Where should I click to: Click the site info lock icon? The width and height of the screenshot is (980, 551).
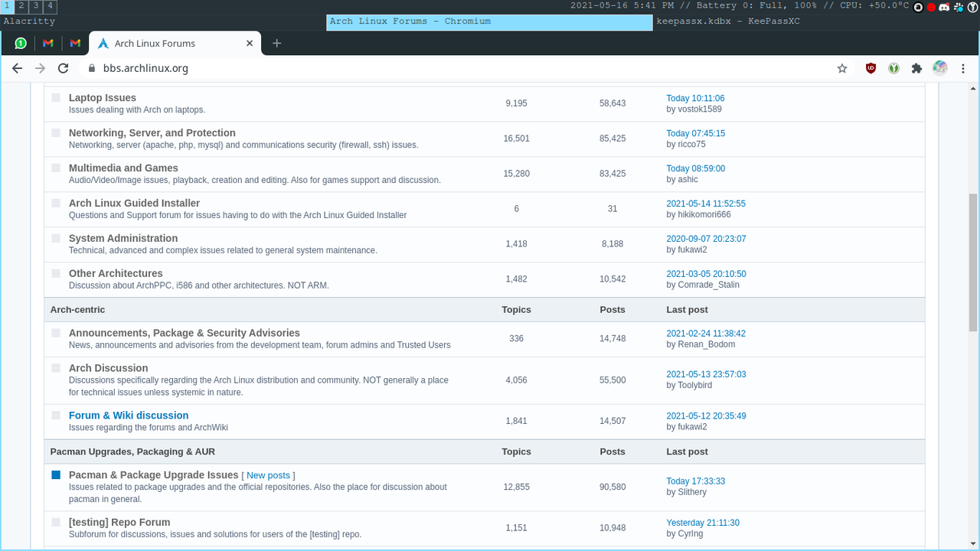(x=91, y=68)
